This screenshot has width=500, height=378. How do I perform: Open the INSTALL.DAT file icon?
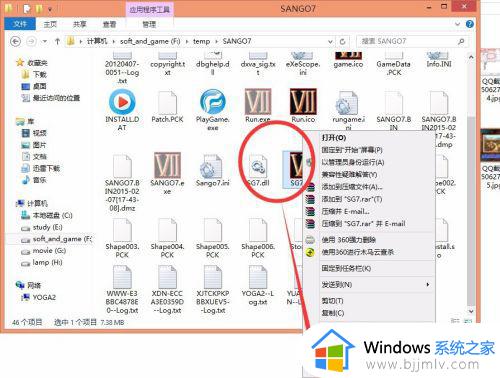pyautogui.click(x=122, y=102)
